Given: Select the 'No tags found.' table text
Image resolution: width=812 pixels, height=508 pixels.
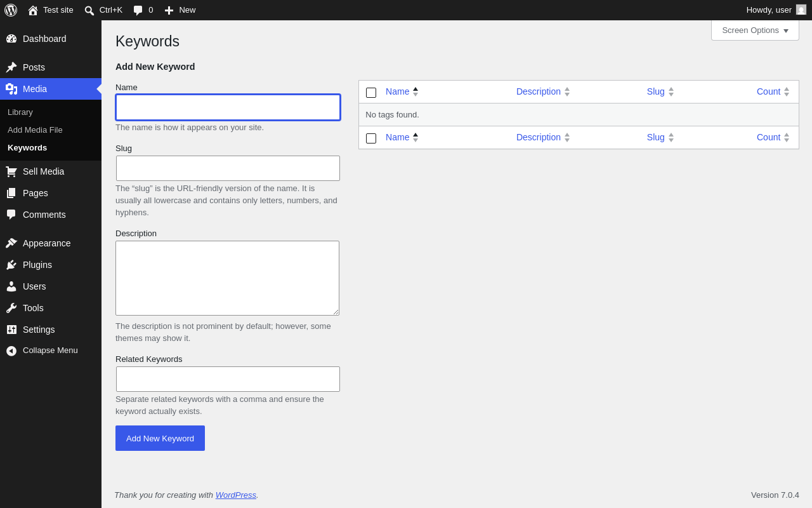Looking at the screenshot, I should (392, 114).
